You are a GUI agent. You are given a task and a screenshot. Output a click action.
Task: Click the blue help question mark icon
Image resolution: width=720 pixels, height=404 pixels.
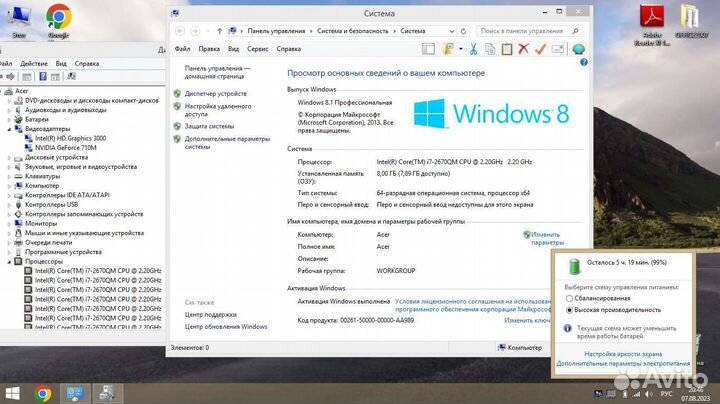pos(584,62)
